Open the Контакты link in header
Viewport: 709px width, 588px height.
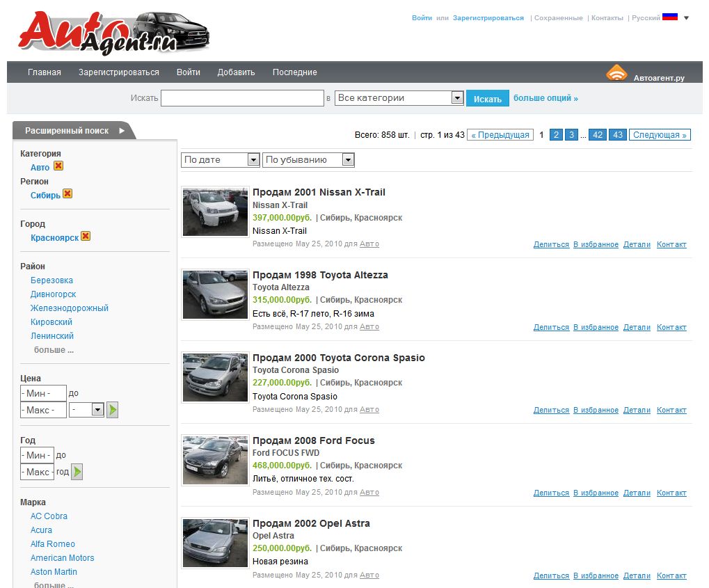(x=607, y=18)
